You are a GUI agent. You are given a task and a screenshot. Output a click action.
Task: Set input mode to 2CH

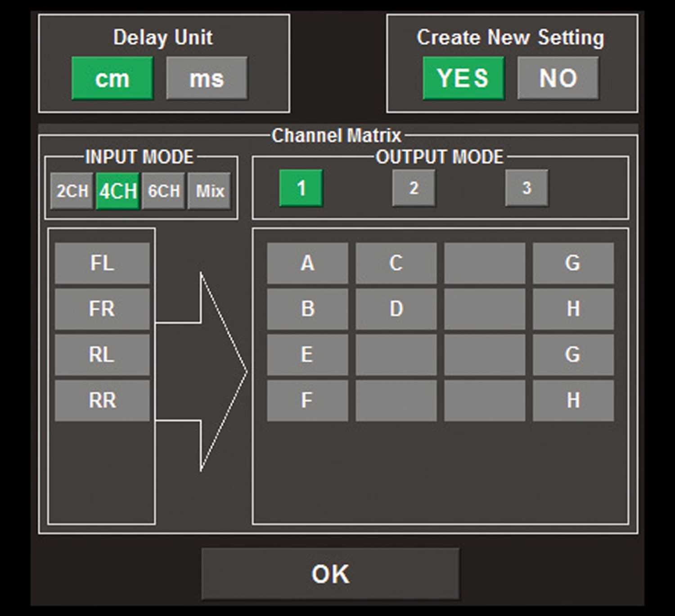pos(72,191)
